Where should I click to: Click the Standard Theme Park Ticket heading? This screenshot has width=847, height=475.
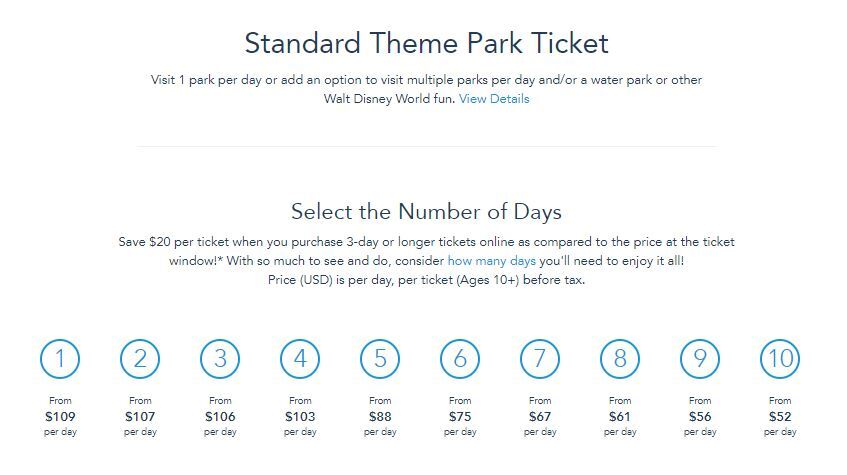pyautogui.click(x=426, y=43)
